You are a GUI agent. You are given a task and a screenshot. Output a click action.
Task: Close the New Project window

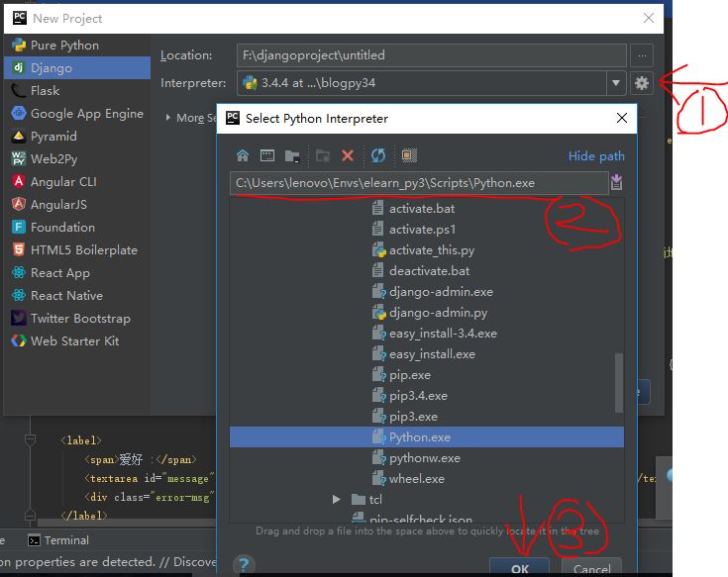pos(649,18)
